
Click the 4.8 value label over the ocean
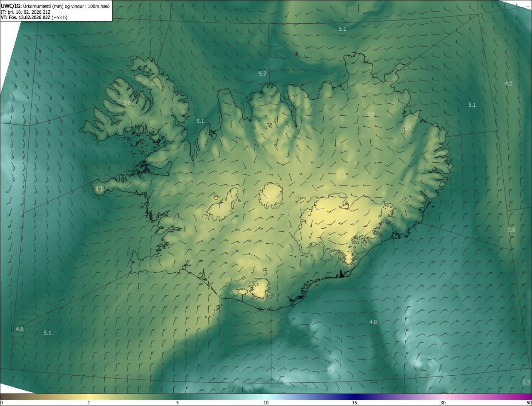[x=373, y=323]
